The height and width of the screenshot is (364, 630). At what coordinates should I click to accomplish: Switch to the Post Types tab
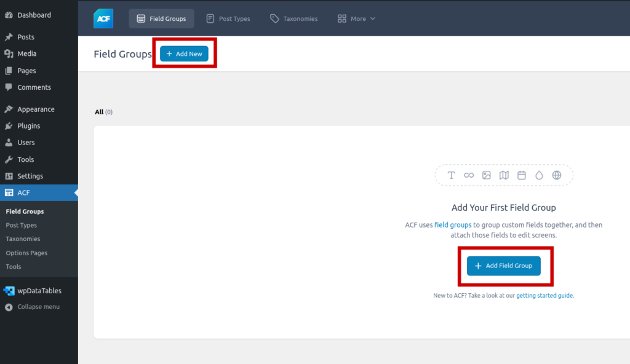[228, 19]
